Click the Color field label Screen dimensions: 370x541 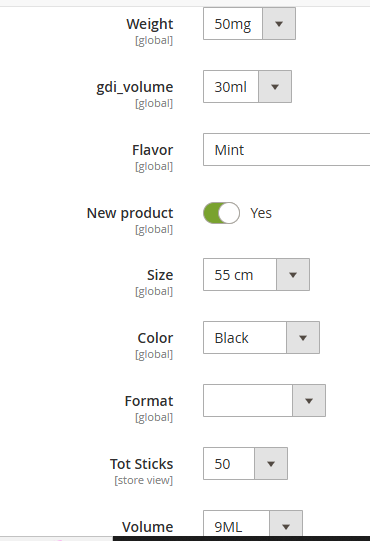pos(155,338)
